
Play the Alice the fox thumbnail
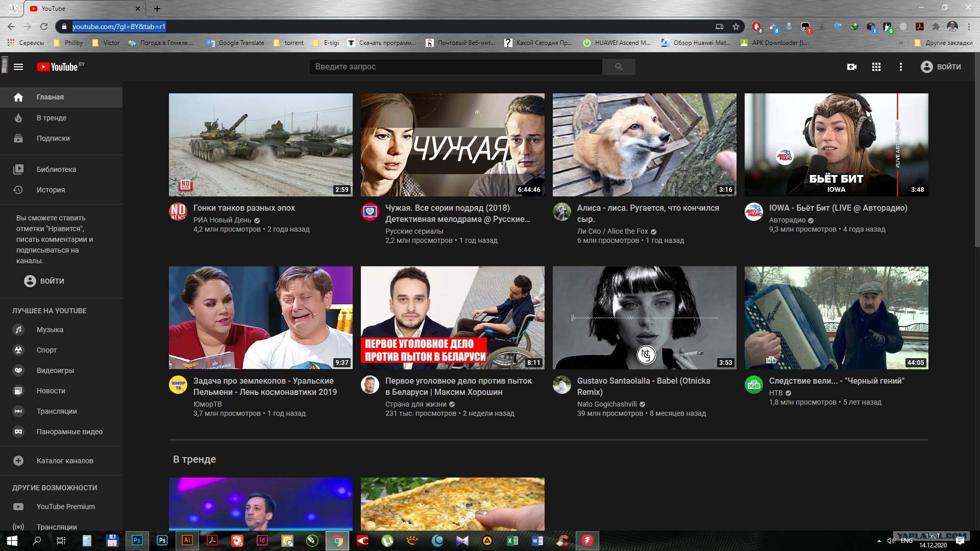tap(645, 145)
